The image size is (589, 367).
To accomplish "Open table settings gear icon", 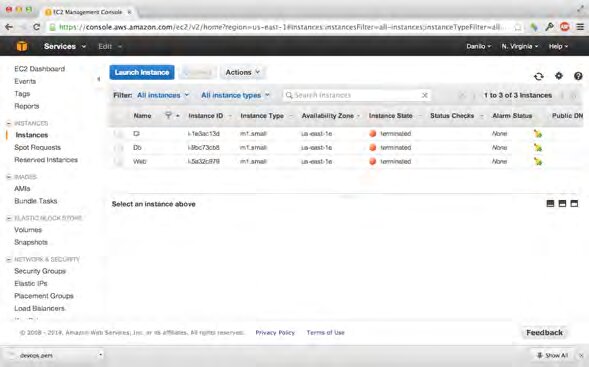I will [559, 76].
